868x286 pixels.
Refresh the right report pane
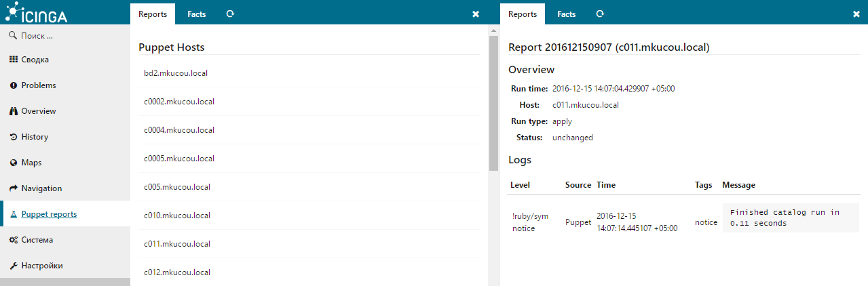point(600,14)
